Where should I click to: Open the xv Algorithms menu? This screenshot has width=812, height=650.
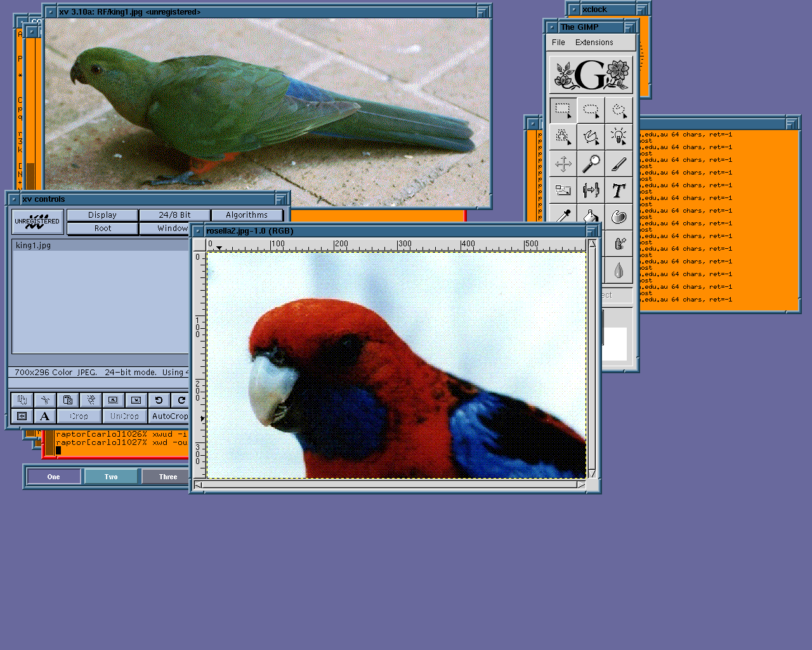[247, 215]
